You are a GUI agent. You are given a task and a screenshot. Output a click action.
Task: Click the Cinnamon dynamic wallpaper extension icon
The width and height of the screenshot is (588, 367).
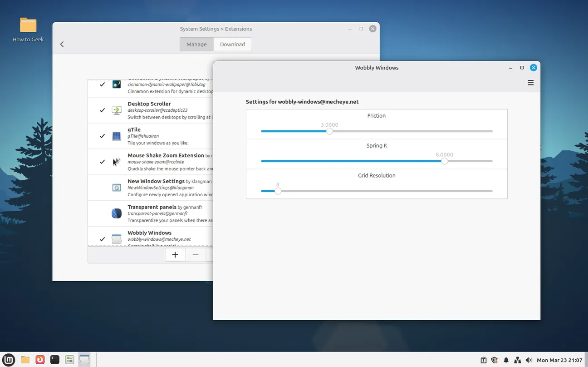pos(117,84)
